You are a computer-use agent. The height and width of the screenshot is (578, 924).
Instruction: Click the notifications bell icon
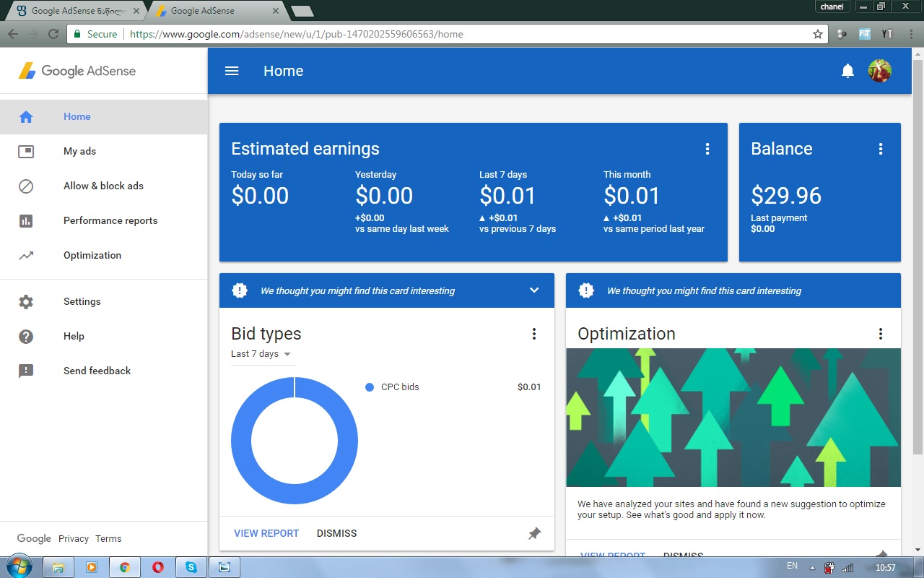click(x=847, y=71)
